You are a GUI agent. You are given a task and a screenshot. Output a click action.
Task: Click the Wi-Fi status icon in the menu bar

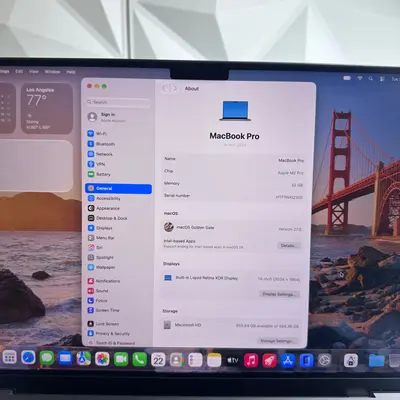click(360, 78)
